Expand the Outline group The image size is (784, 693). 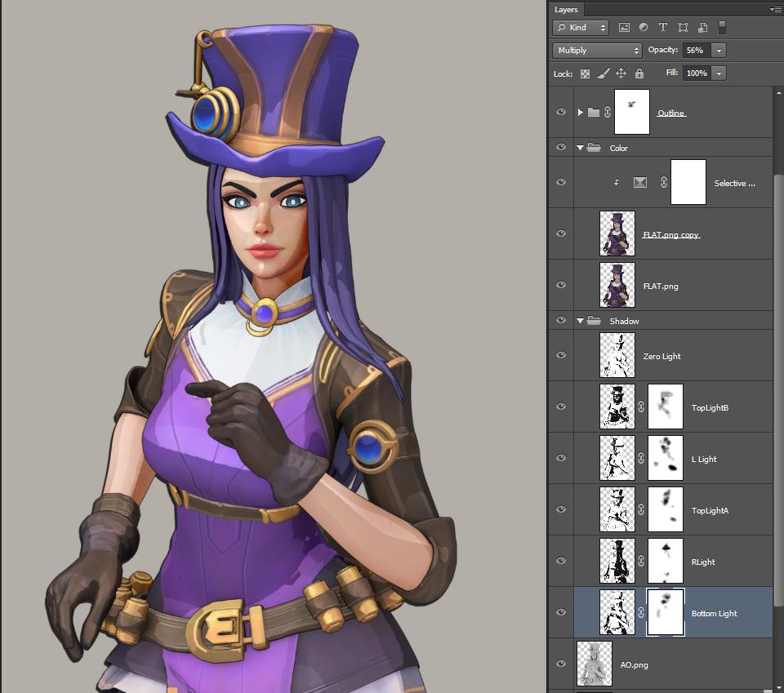580,112
